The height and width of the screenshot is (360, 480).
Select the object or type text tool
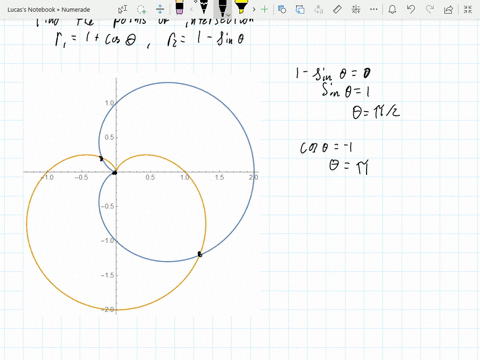(122, 9)
